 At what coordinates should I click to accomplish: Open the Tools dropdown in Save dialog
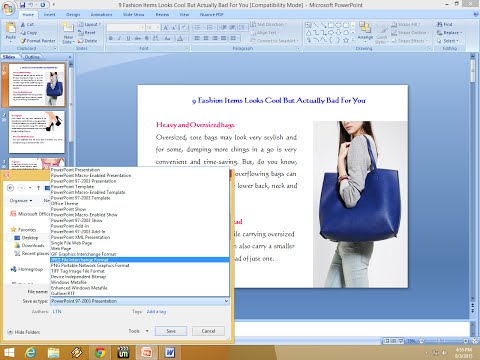tap(138, 331)
